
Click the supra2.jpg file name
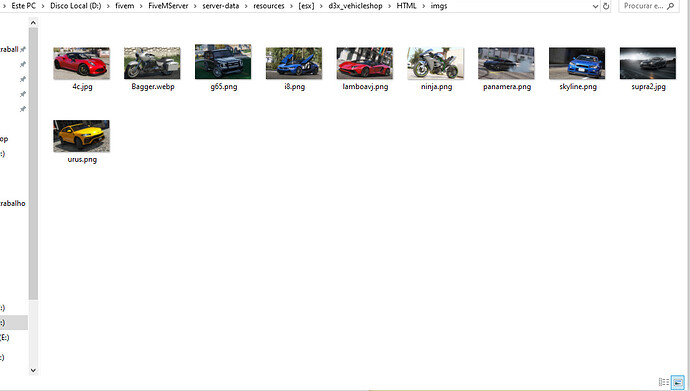[649, 87]
